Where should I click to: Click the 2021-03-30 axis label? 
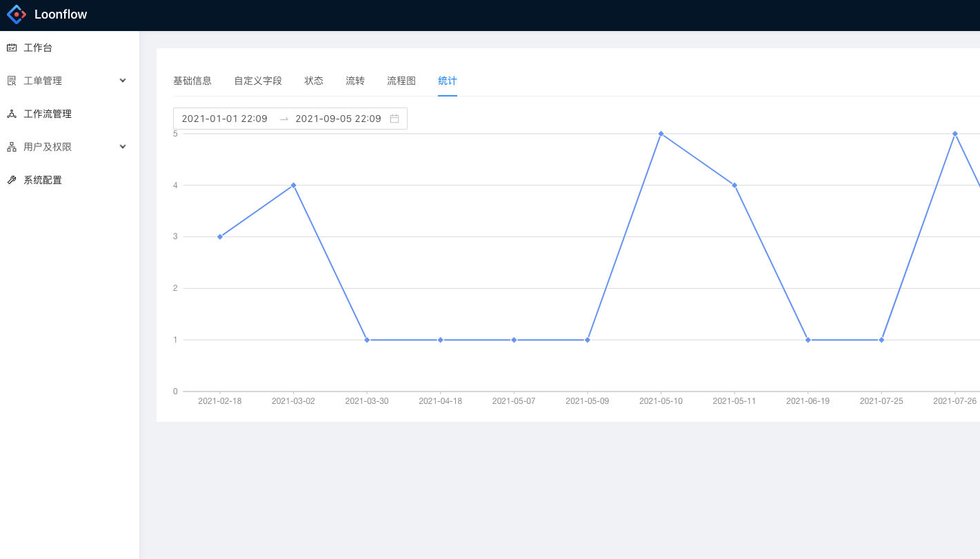[367, 401]
